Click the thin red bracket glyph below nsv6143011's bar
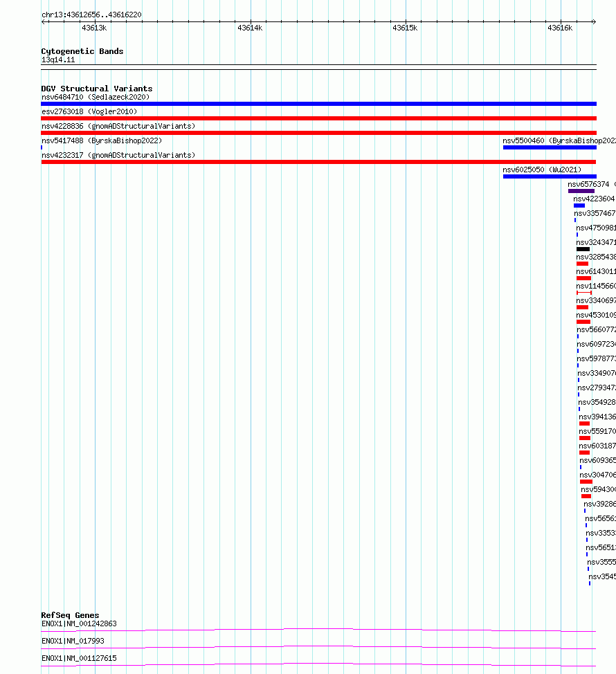This screenshot has height=674, width=616. tap(584, 293)
